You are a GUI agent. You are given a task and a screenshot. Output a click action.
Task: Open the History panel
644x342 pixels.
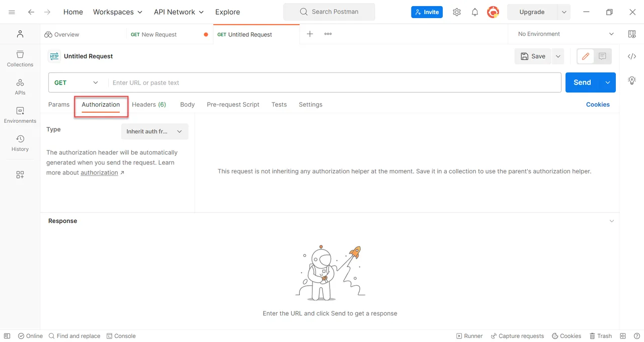coord(20,143)
